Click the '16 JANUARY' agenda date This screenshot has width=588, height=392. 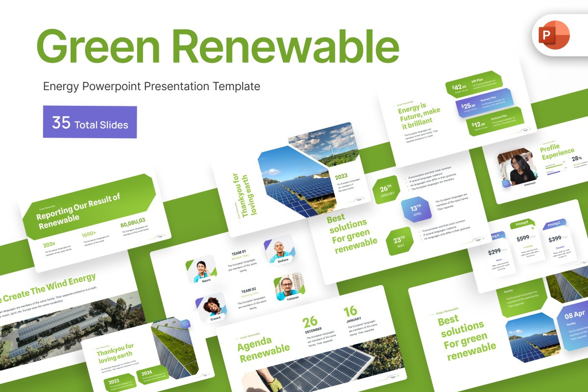[x=352, y=314]
